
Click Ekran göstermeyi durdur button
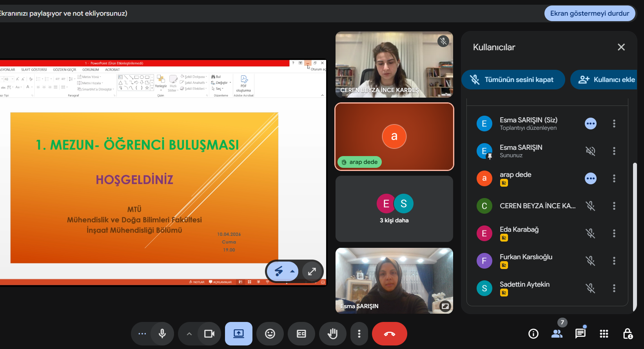click(x=590, y=13)
